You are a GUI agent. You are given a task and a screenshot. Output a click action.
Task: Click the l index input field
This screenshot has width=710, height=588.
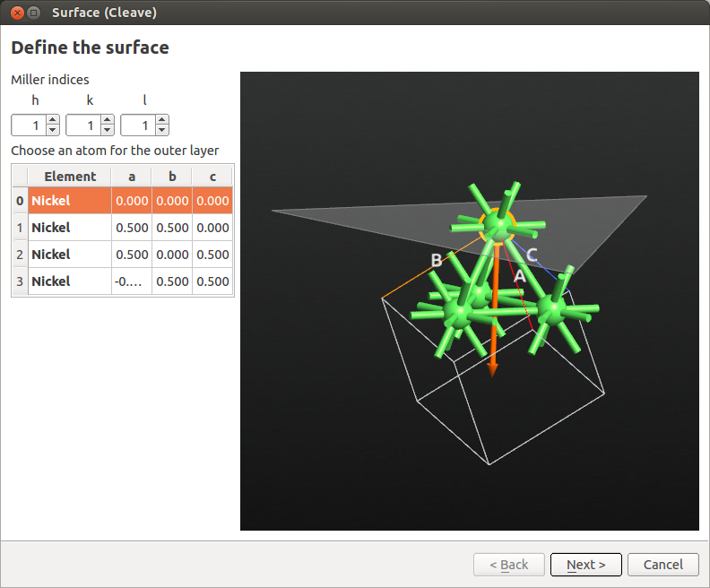tap(139, 125)
